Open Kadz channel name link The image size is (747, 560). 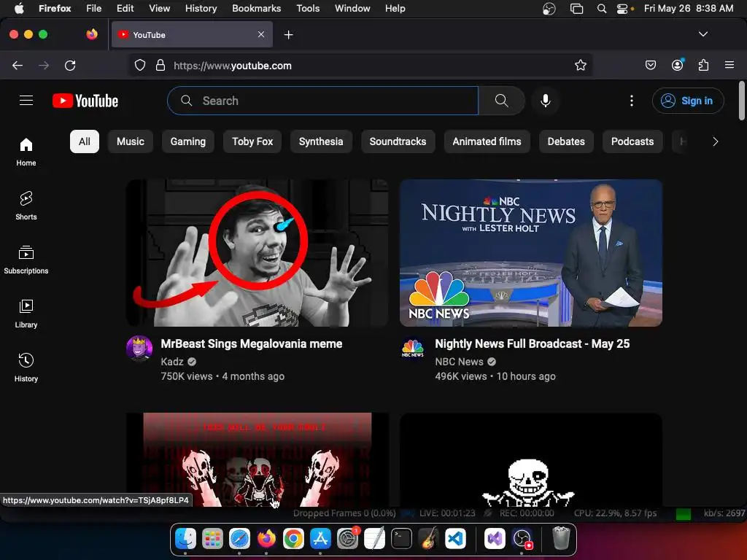(x=172, y=362)
